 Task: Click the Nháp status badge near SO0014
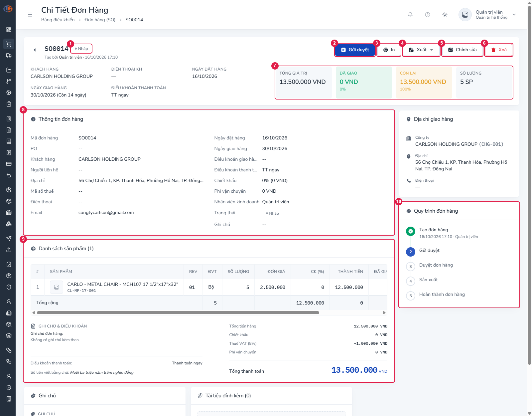81,49
